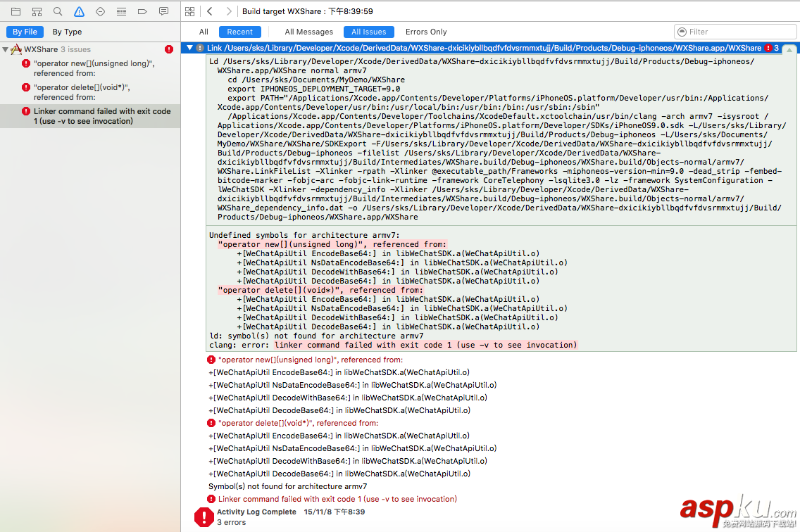Click Build target WXShare breadcrumb title
The image size is (800, 532).
point(308,11)
